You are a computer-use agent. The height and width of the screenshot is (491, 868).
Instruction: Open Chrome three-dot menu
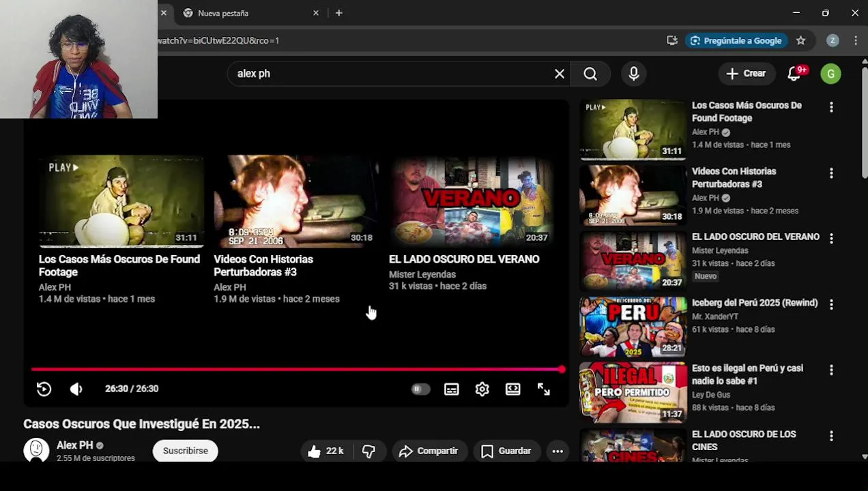click(856, 41)
